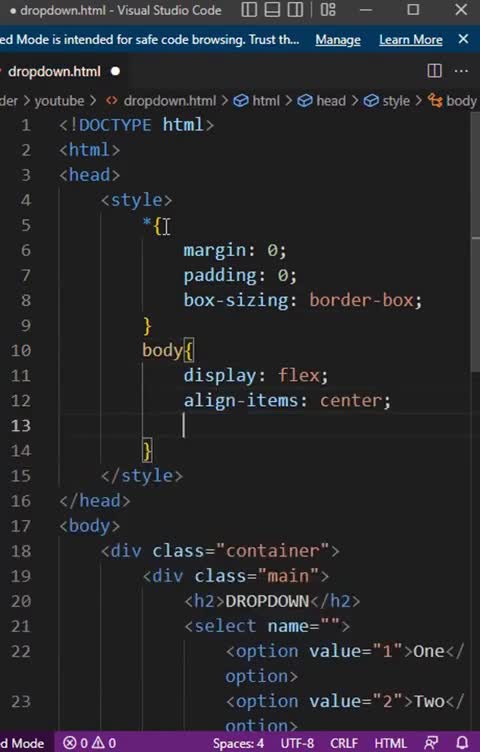Click "main" class value text
480x752 pixels.
click(288, 576)
